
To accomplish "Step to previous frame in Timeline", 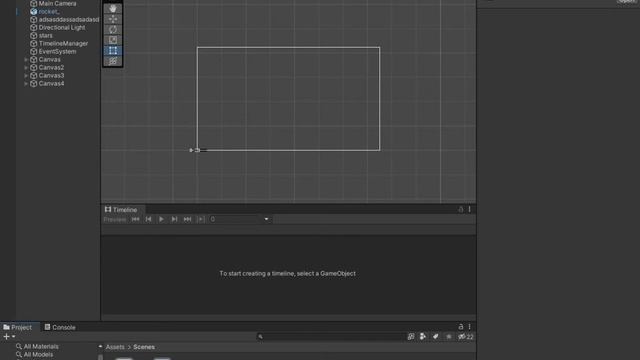I will (149, 220).
